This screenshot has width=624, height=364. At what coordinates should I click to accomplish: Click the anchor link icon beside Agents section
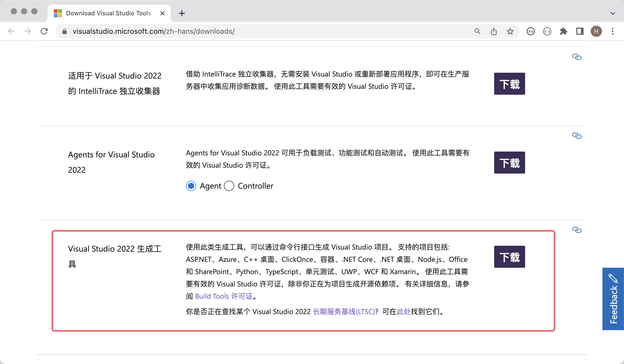[577, 136]
